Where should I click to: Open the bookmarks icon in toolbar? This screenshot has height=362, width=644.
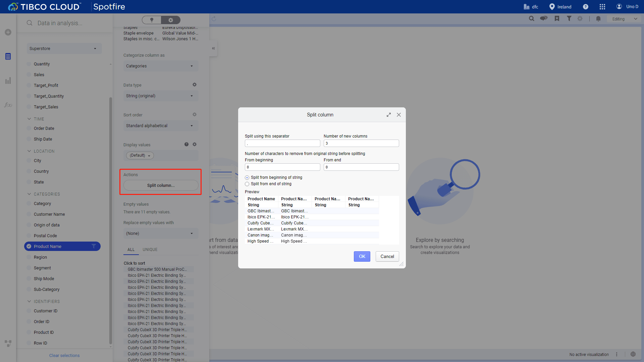point(557,19)
